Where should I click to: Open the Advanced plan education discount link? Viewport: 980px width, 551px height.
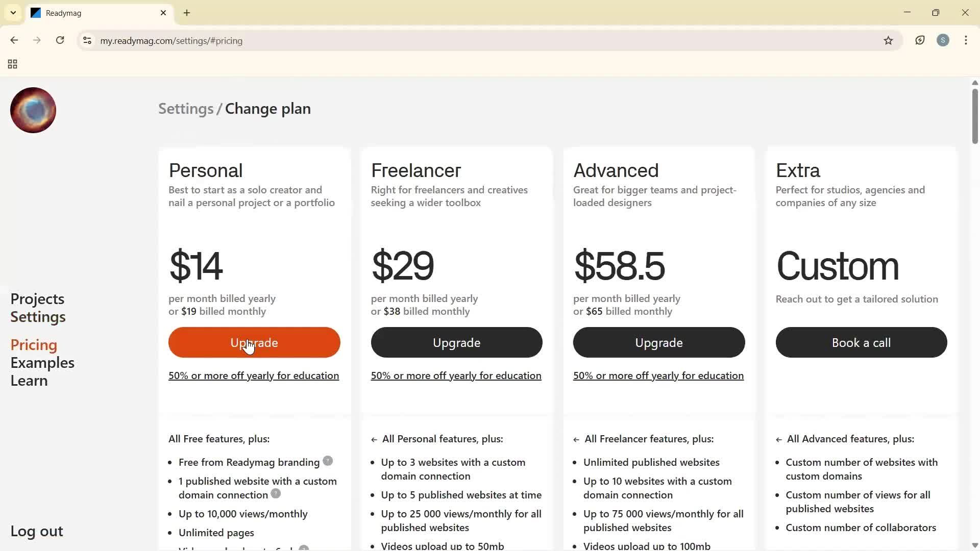tap(658, 375)
